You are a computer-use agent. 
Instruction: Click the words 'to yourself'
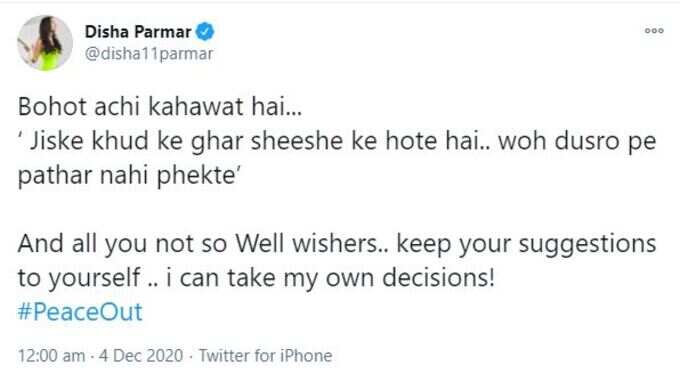coord(79,278)
